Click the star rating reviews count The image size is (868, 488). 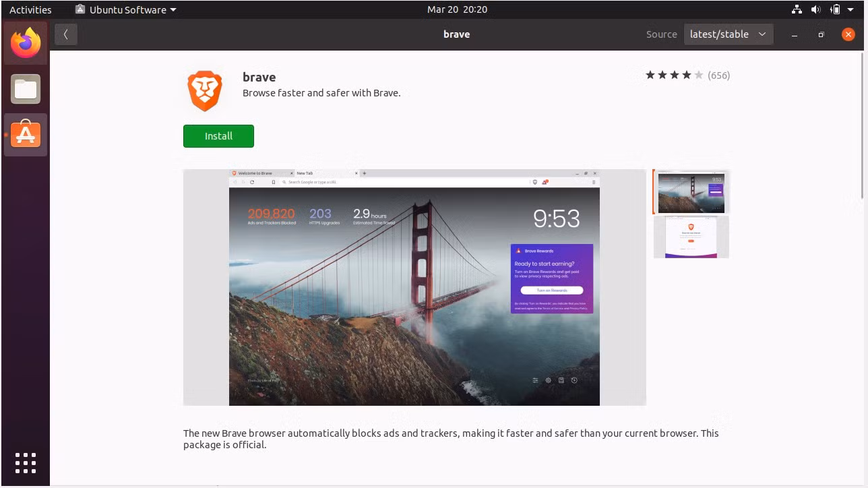pyautogui.click(x=719, y=75)
